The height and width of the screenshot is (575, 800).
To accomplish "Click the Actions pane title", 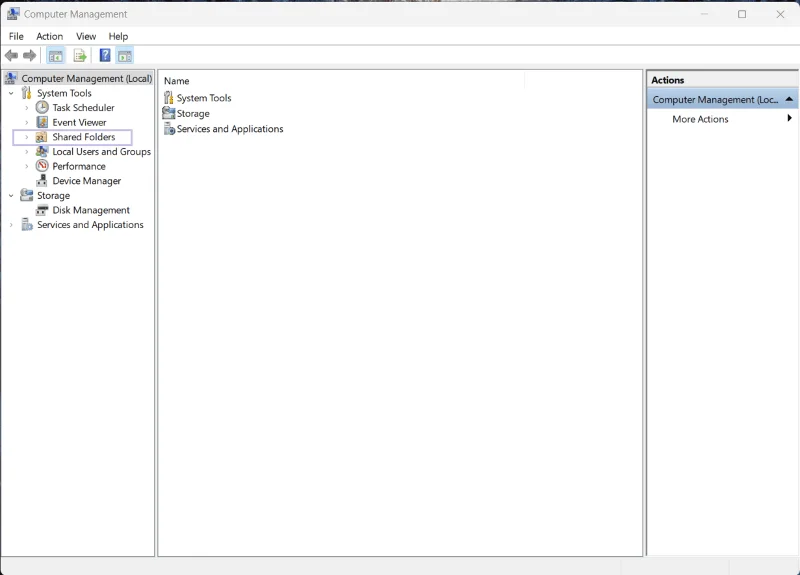I will click(x=667, y=80).
